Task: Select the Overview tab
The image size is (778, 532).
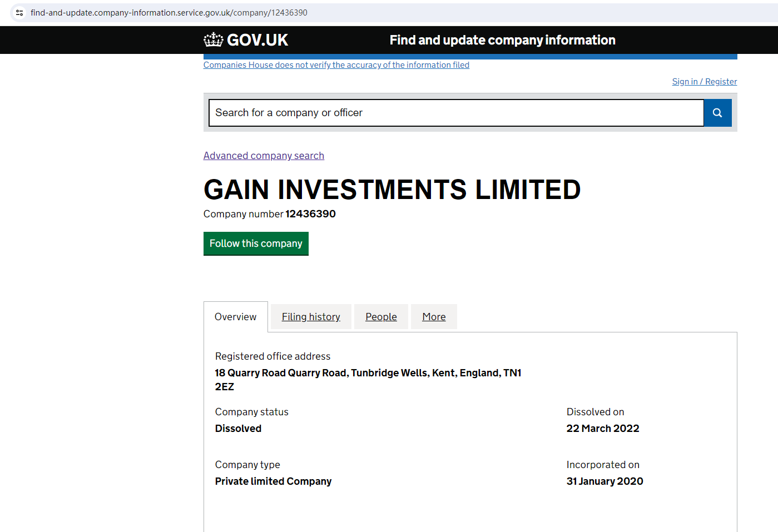Action: pyautogui.click(x=235, y=317)
